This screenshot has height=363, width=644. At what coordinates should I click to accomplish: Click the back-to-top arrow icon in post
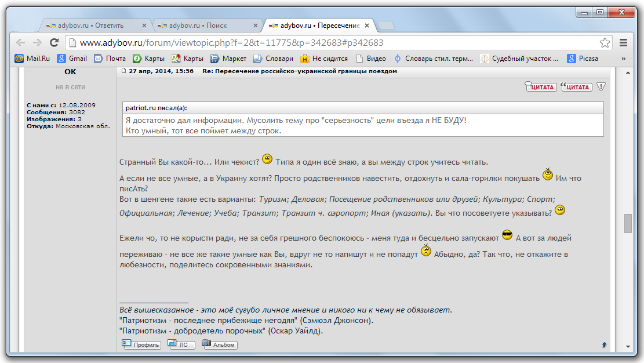pos(604,344)
